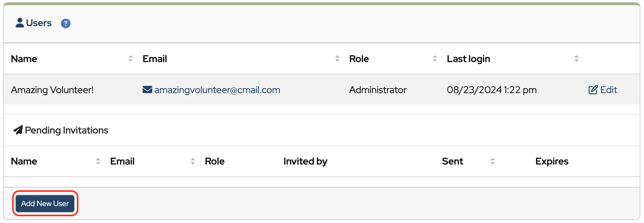Sort pending invitations by Sent arrows
This screenshot has height=223, width=644.
click(492, 161)
